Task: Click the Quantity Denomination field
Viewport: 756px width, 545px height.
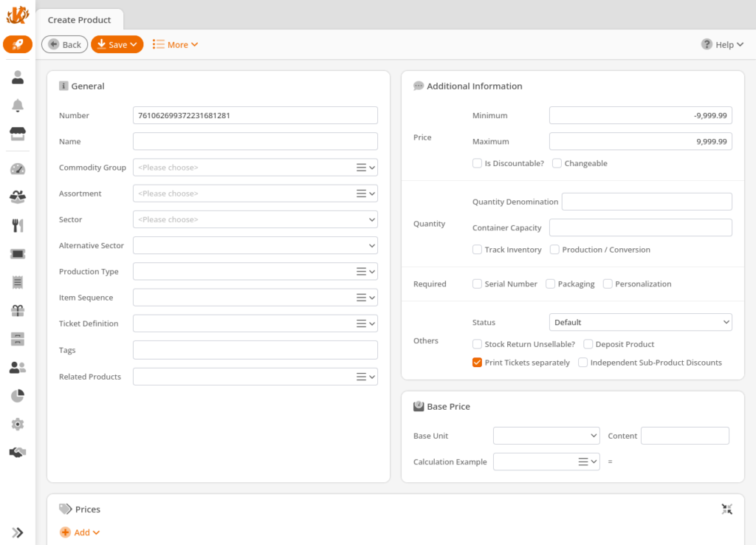Action: [x=647, y=202]
